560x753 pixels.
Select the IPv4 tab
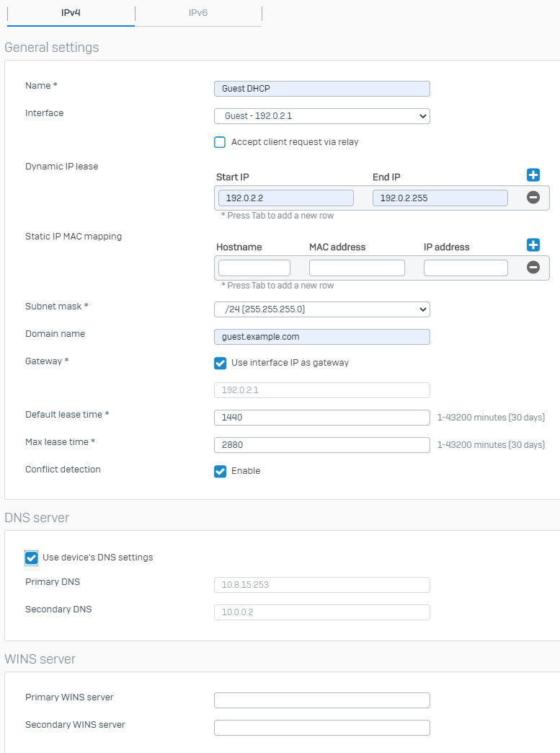(71, 13)
